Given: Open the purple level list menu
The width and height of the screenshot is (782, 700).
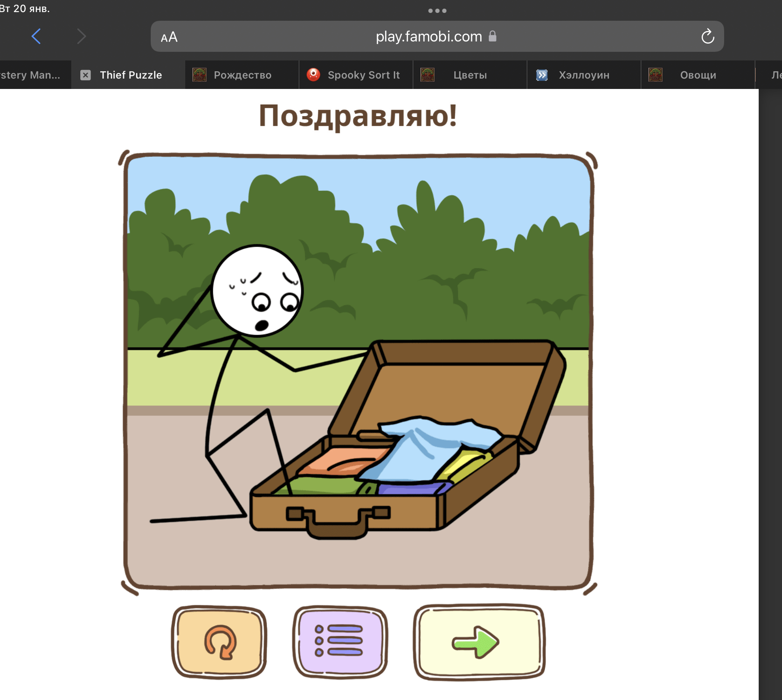Looking at the screenshot, I should [340, 642].
